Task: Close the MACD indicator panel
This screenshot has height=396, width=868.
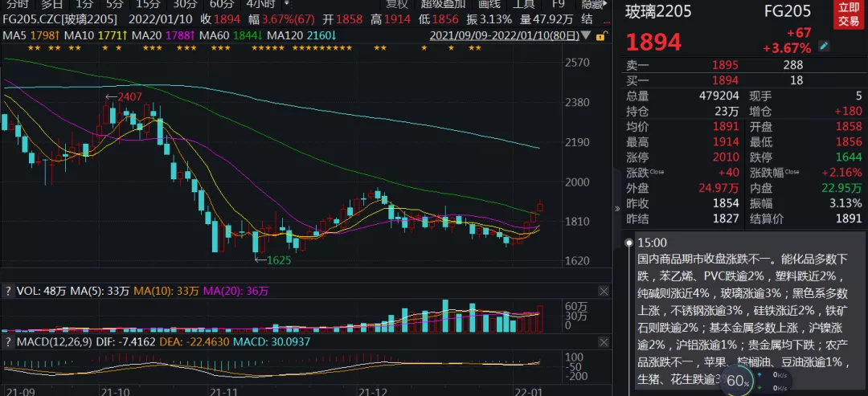Action: [x=604, y=342]
